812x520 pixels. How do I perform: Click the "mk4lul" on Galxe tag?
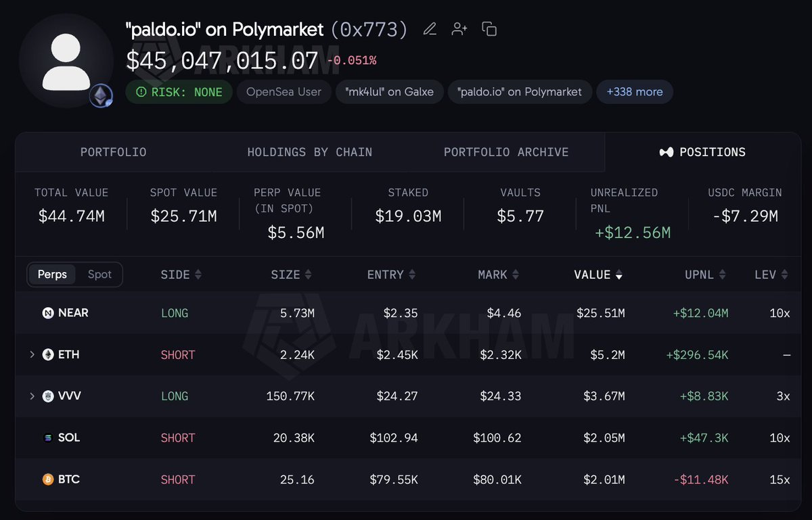[389, 92]
